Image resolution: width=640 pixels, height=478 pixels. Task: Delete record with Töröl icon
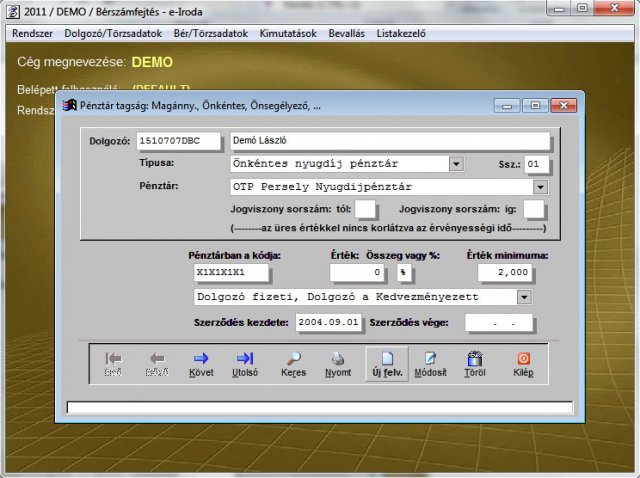click(476, 363)
